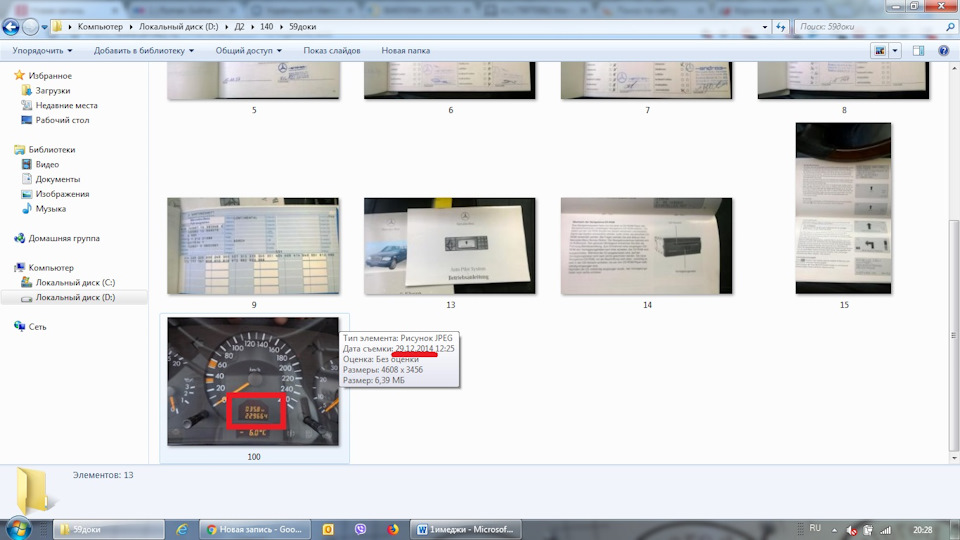Refresh the folder view in address bar
960x540 pixels.
tap(781, 27)
